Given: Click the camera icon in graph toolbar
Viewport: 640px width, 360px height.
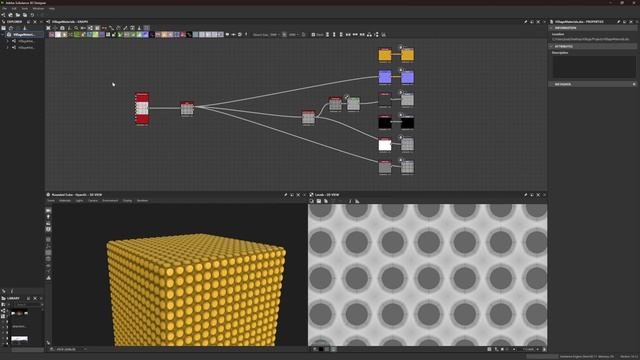Looking at the screenshot, I should tap(62, 28).
